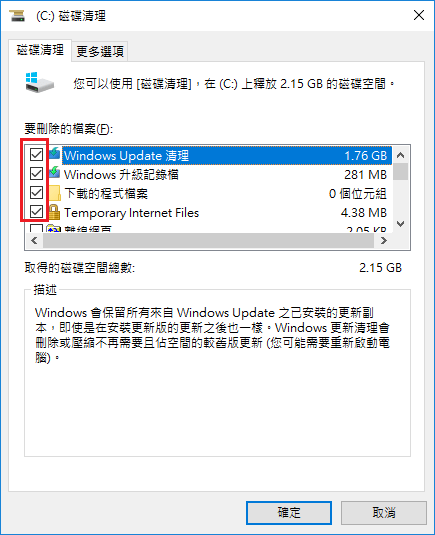Click the 下載的程式檔案 folder icon
This screenshot has height=535, width=435.
(x=54, y=193)
